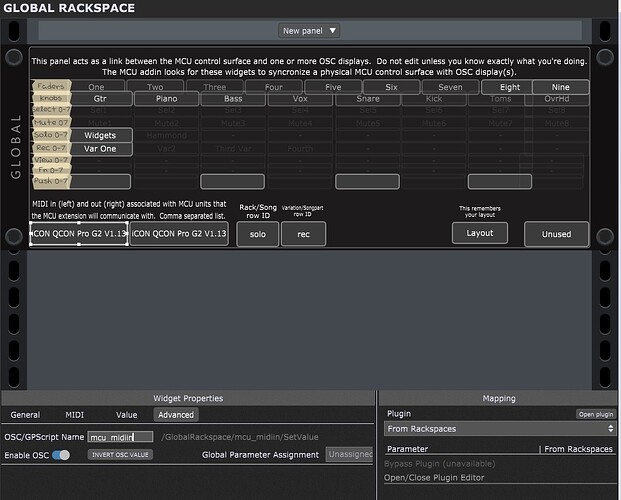Click the Select 0-7 tape label
Viewport: 621px width, 500px height.
(51, 109)
